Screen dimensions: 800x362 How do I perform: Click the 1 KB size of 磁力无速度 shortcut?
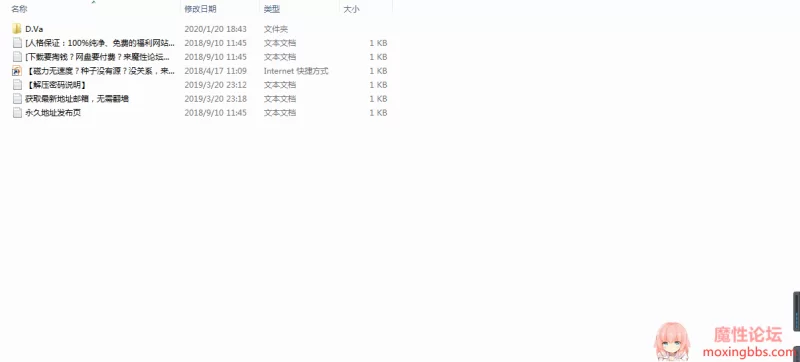coord(378,71)
